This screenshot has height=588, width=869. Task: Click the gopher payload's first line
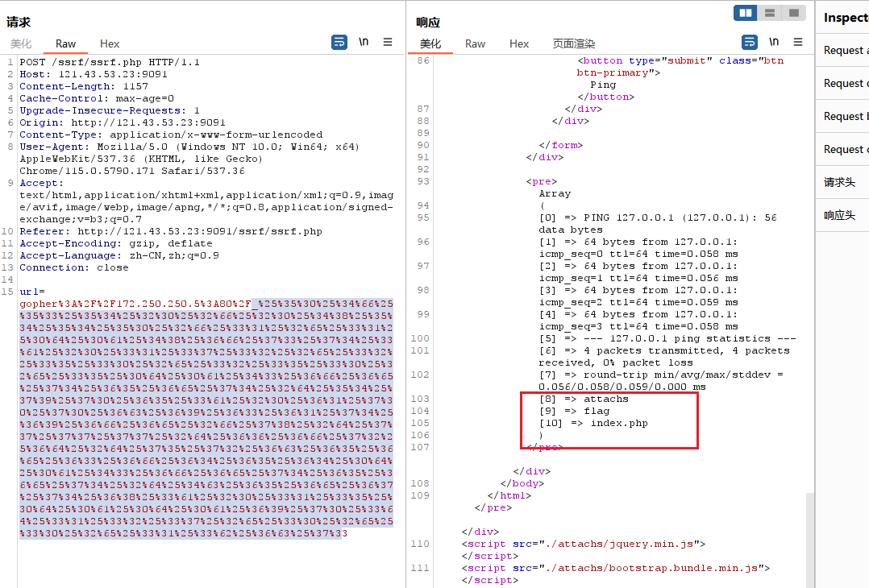point(206,304)
